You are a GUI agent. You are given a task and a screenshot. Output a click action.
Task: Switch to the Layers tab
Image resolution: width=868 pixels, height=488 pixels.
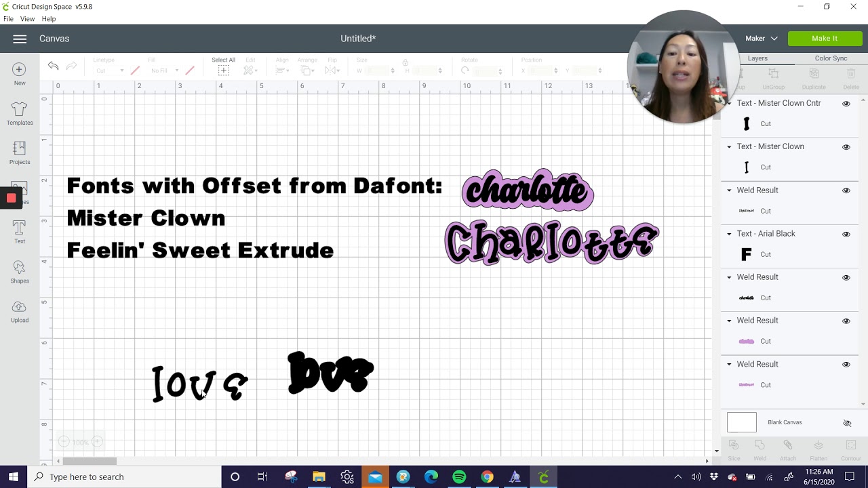pos(757,58)
